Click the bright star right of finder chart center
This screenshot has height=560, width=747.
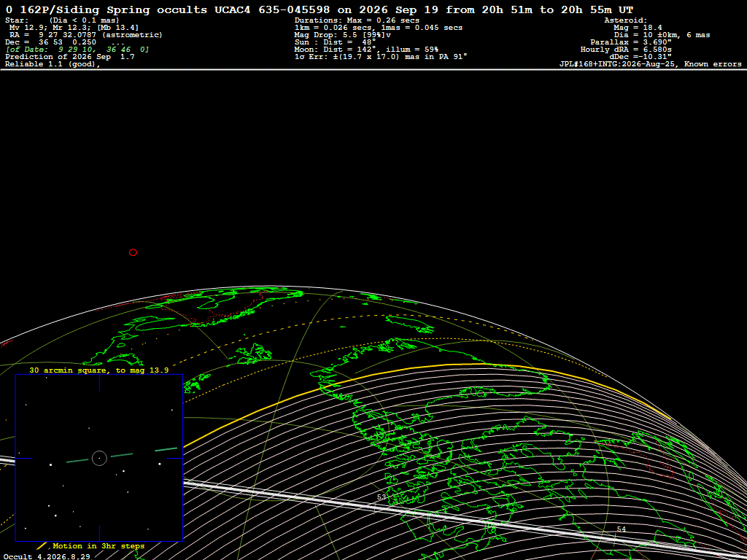point(160,463)
